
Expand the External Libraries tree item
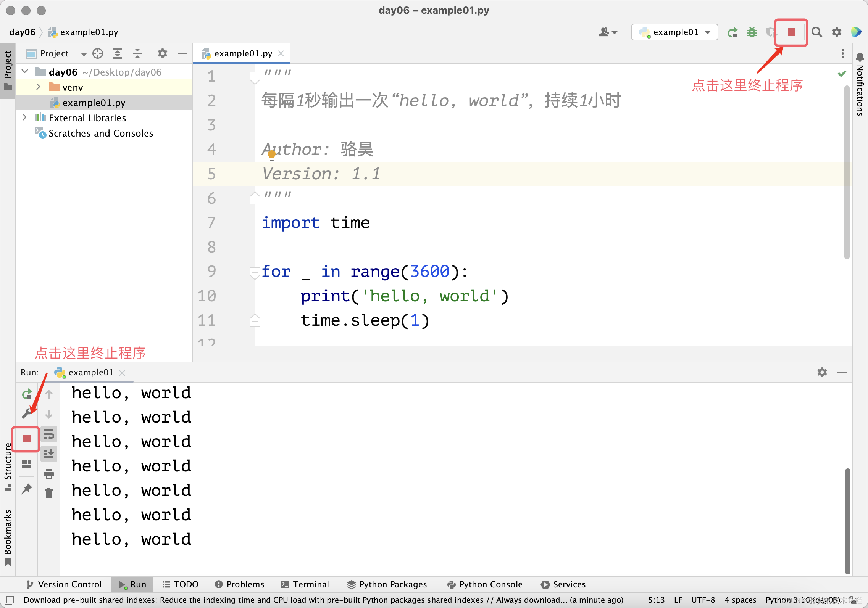click(23, 119)
